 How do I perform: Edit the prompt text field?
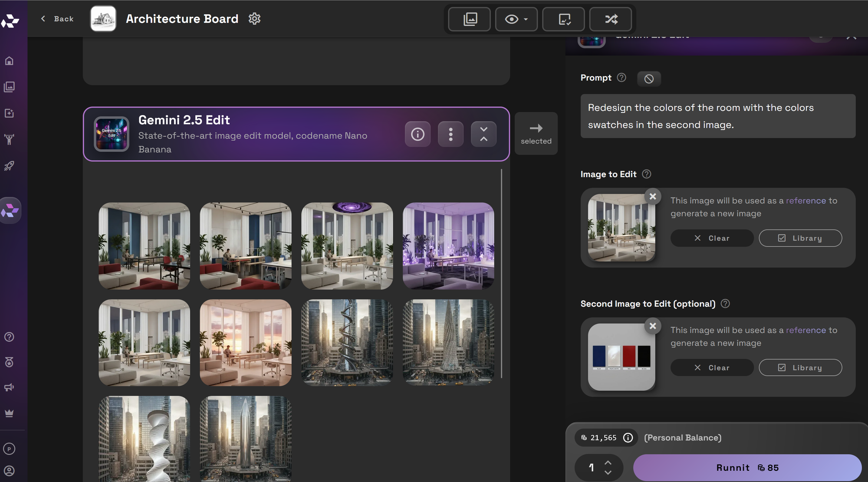tap(718, 116)
